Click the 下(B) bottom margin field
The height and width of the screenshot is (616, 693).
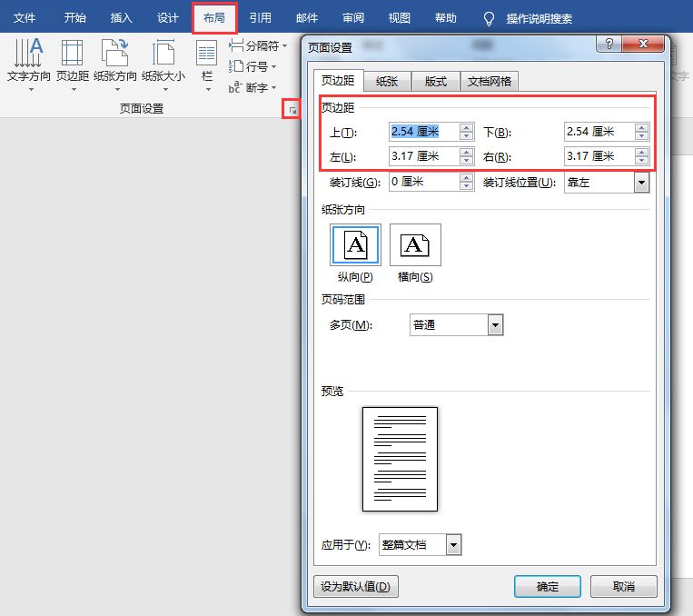[599, 132]
